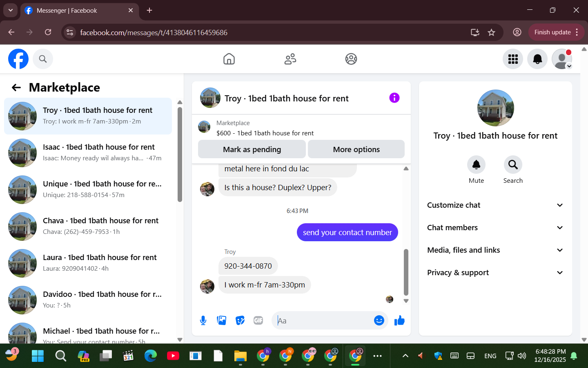Click the chat scrollbar up arrow
The width and height of the screenshot is (588, 368).
406,168
